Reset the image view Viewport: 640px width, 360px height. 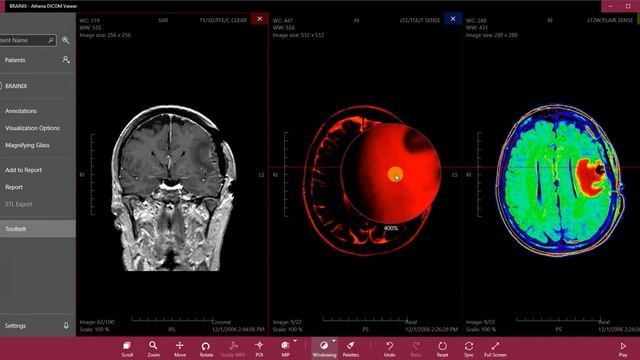[x=442, y=349]
